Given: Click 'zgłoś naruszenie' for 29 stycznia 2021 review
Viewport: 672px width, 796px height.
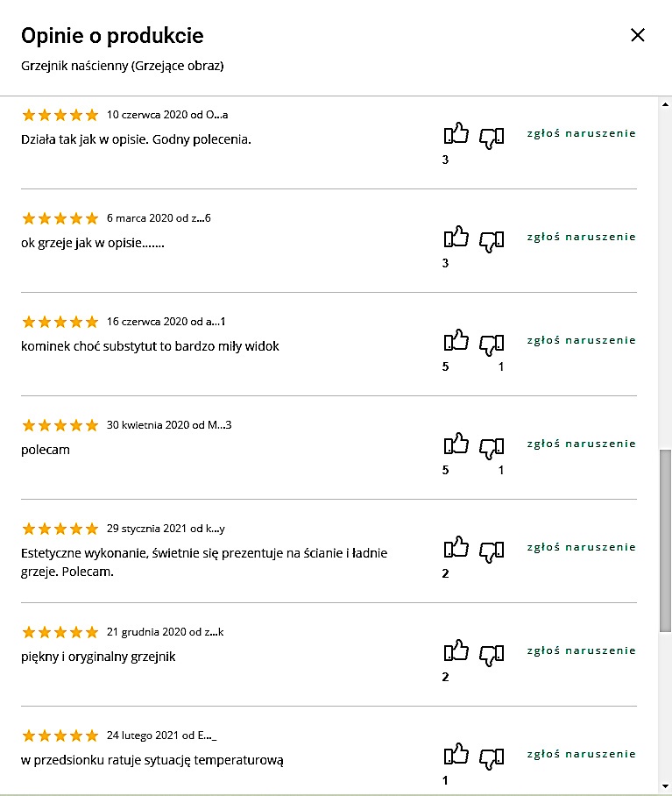Looking at the screenshot, I should 581,548.
